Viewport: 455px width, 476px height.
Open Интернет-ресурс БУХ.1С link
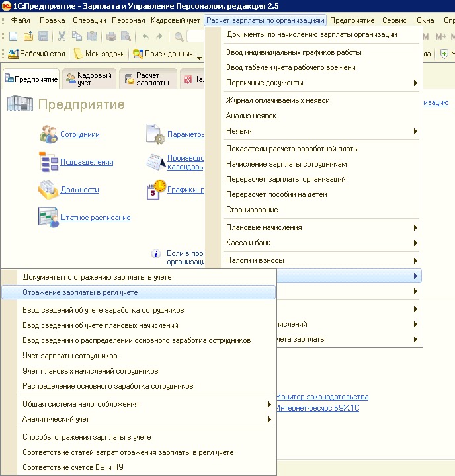(x=317, y=408)
